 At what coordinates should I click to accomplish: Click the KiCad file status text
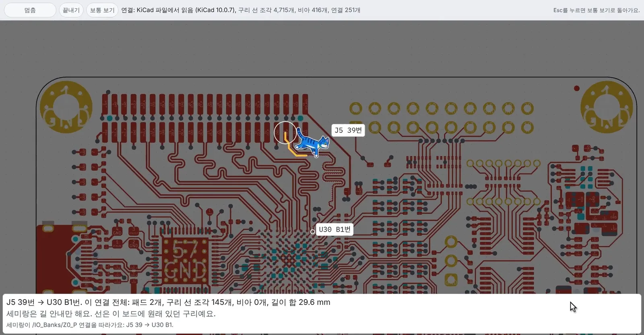[x=241, y=10]
